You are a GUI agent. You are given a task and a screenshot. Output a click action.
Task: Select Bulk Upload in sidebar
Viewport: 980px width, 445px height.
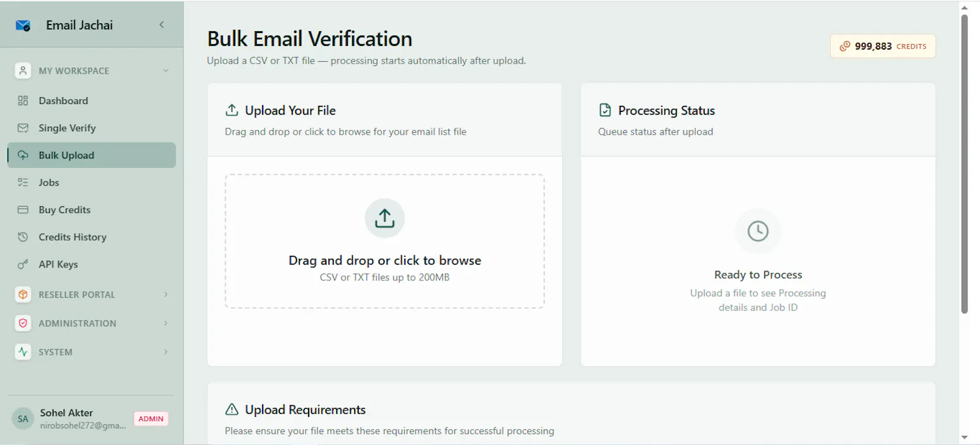pos(91,155)
